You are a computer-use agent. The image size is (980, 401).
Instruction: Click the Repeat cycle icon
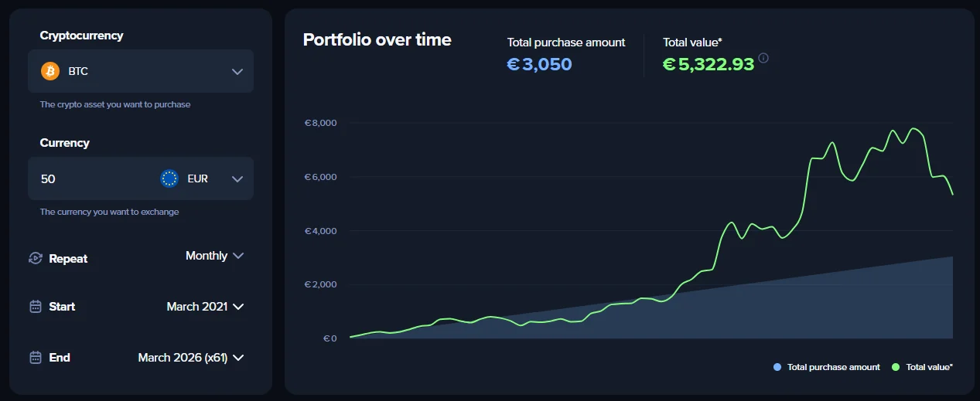(35, 258)
